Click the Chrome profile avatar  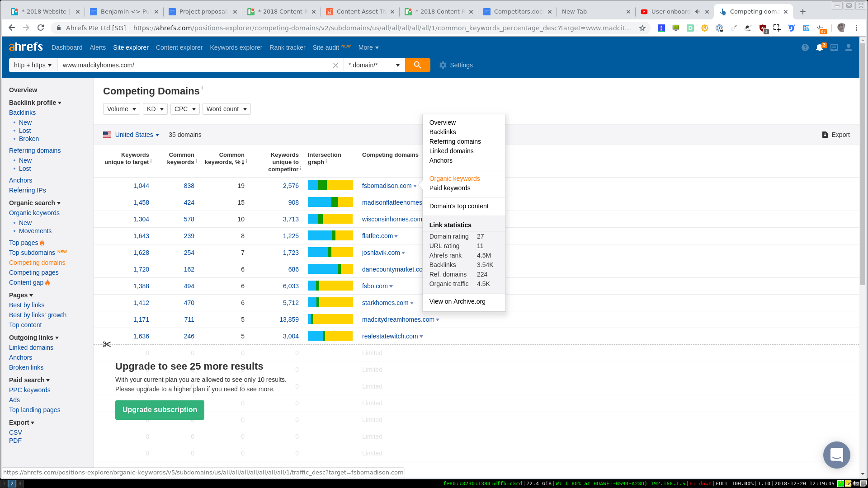pyautogui.click(x=841, y=28)
